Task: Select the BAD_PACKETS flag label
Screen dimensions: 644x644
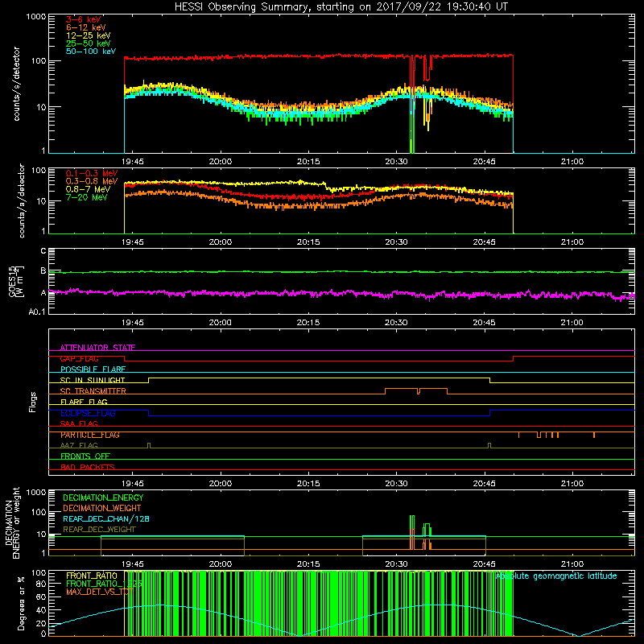Action: [88, 468]
